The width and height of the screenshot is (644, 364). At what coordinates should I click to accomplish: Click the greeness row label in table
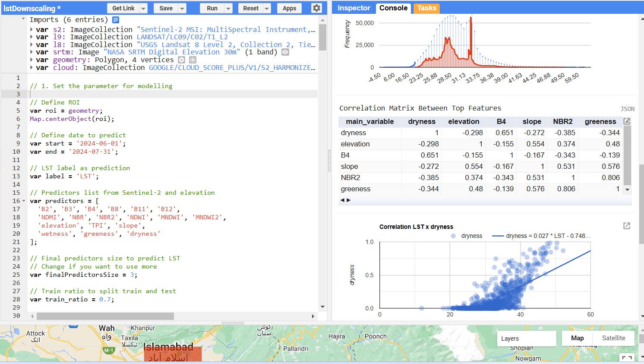356,189
